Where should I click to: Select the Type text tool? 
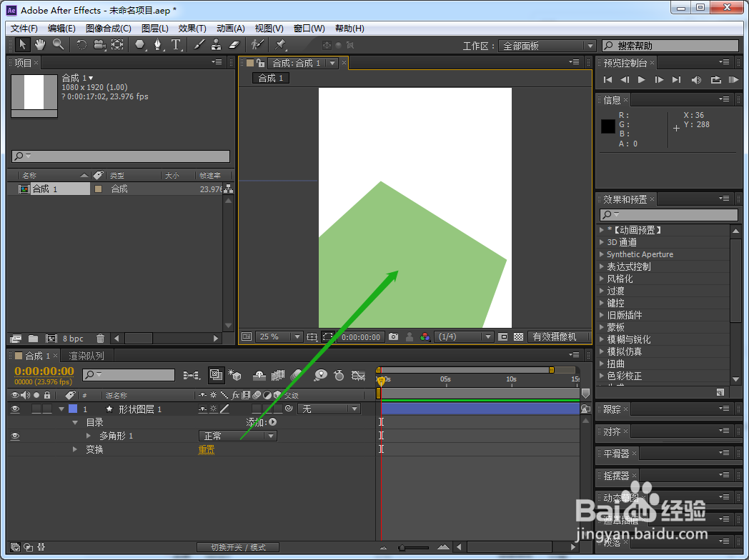click(x=177, y=45)
